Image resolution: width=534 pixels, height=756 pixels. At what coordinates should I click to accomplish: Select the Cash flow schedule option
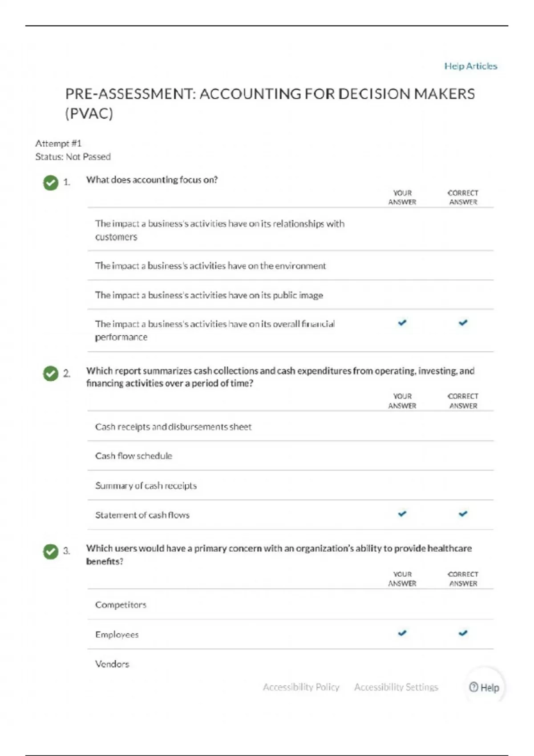[x=133, y=456]
